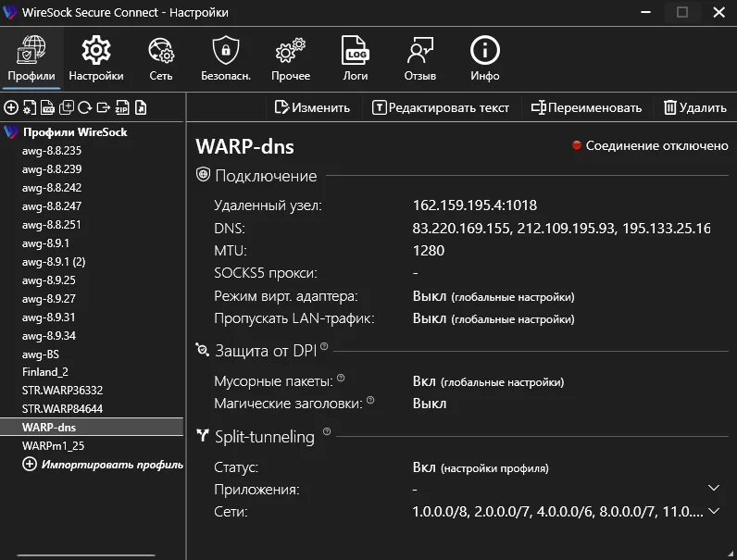Open the Безопасн. section
Image resolution: width=737 pixels, height=560 pixels.
point(226,58)
